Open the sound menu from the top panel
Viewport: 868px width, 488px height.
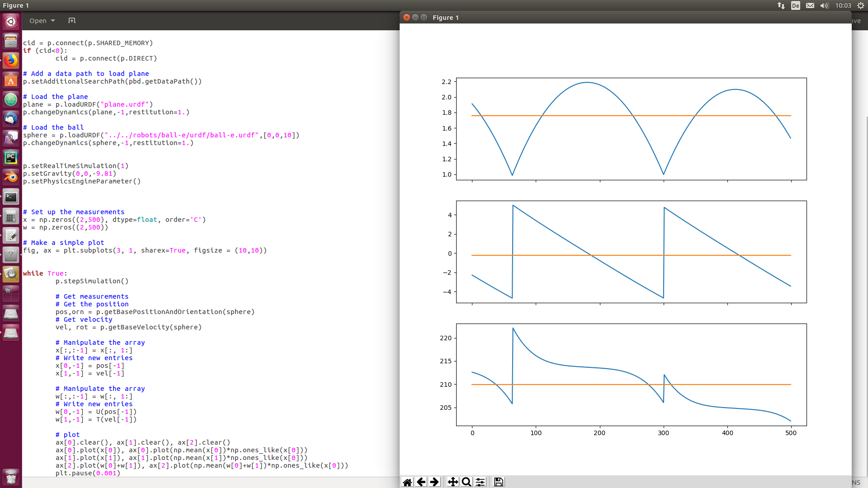pos(824,5)
